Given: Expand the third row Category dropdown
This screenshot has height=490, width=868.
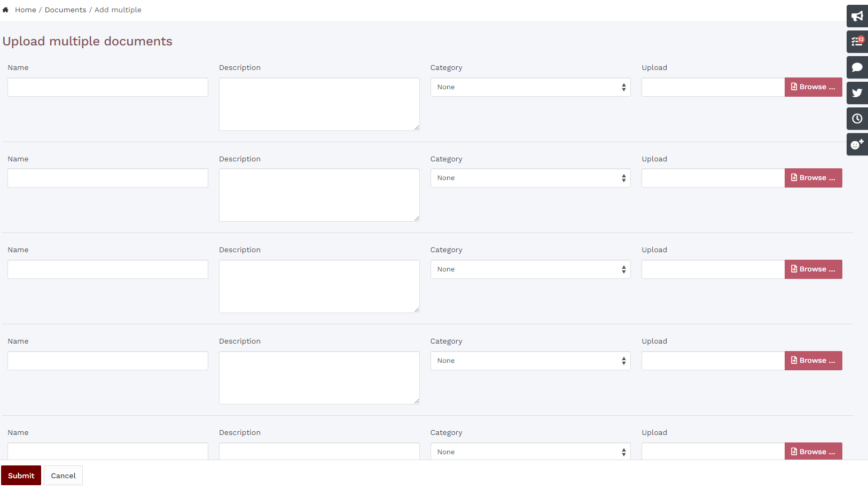Looking at the screenshot, I should [x=530, y=269].
